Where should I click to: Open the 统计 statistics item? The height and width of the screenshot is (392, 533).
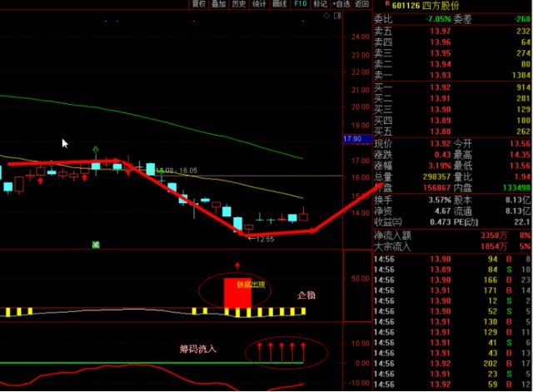pos(259,4)
